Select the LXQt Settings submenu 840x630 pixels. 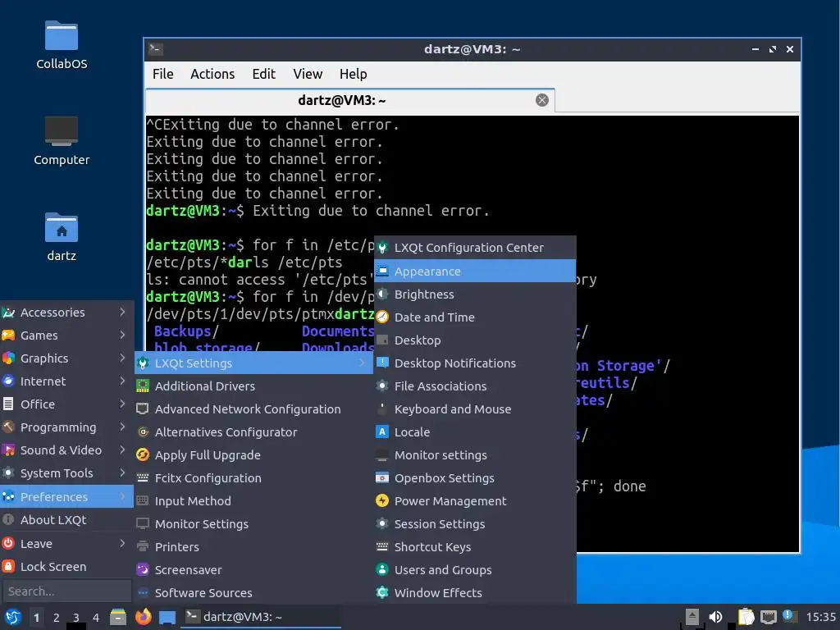click(x=253, y=363)
